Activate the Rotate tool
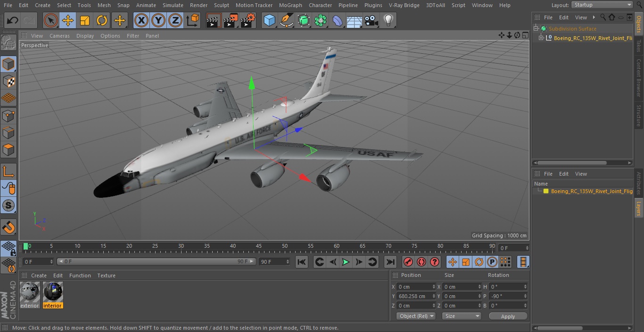 [x=102, y=20]
